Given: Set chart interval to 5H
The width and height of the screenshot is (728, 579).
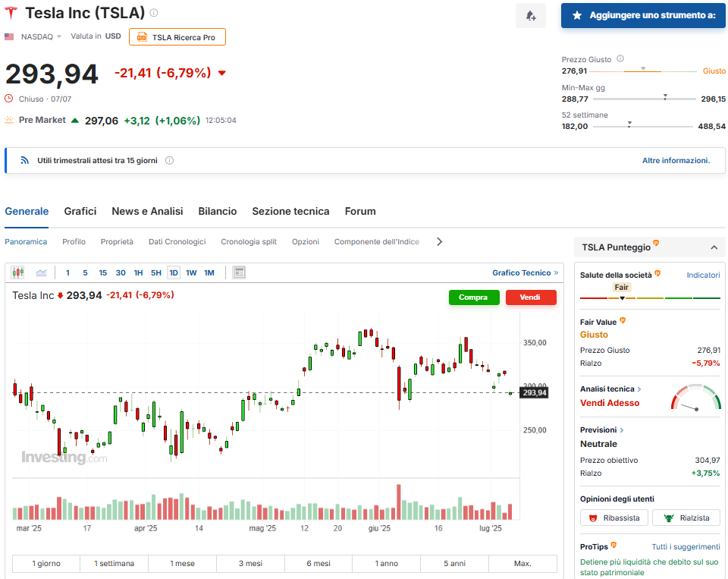Looking at the screenshot, I should pos(156,272).
